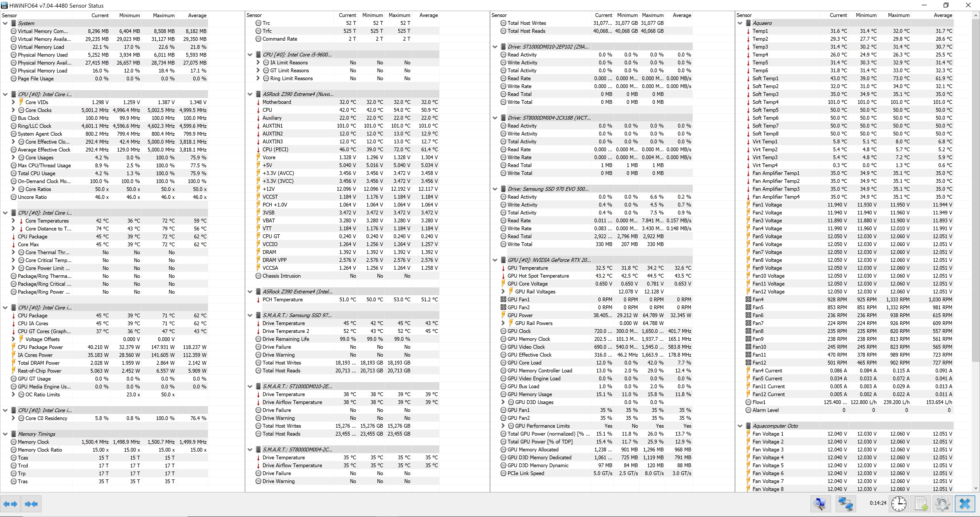The height and width of the screenshot is (517, 980).
Task: Click the expand columns arrows button
Action: coord(10,504)
